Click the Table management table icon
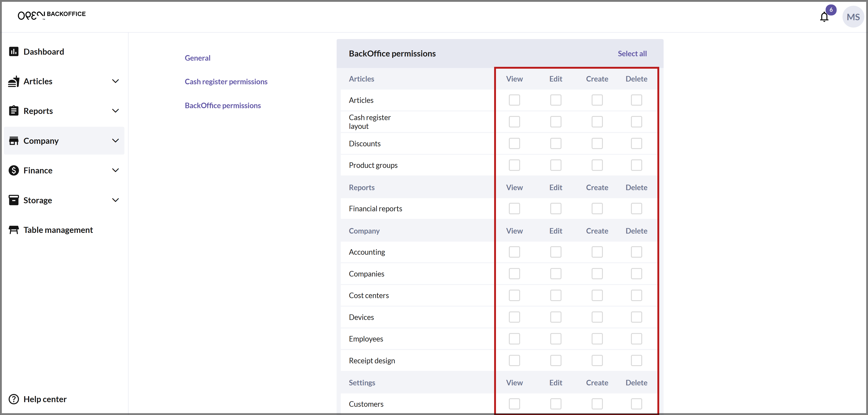Image resolution: width=868 pixels, height=415 pixels. tap(14, 230)
